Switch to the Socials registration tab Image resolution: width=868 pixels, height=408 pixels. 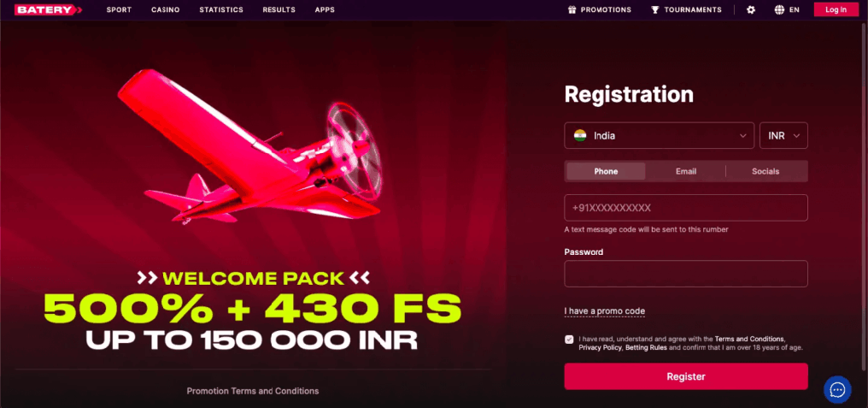(x=765, y=171)
